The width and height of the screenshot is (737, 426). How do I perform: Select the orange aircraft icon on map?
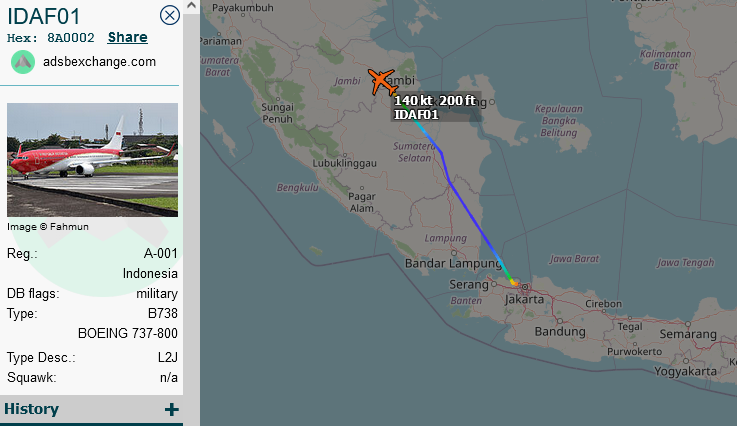click(382, 82)
